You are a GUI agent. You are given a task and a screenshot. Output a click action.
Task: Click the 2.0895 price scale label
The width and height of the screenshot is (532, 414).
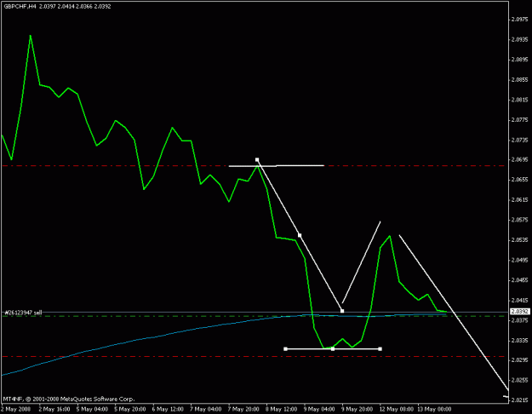pyautogui.click(x=520, y=60)
